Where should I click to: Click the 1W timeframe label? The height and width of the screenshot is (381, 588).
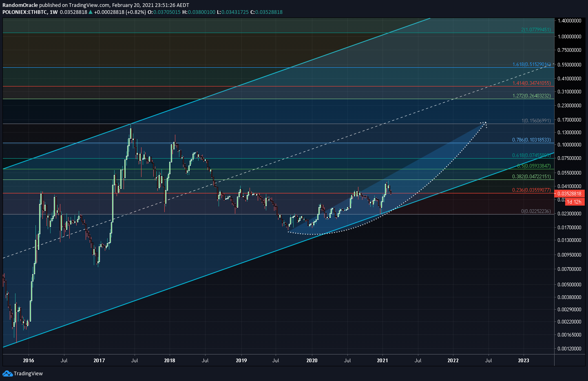click(53, 12)
